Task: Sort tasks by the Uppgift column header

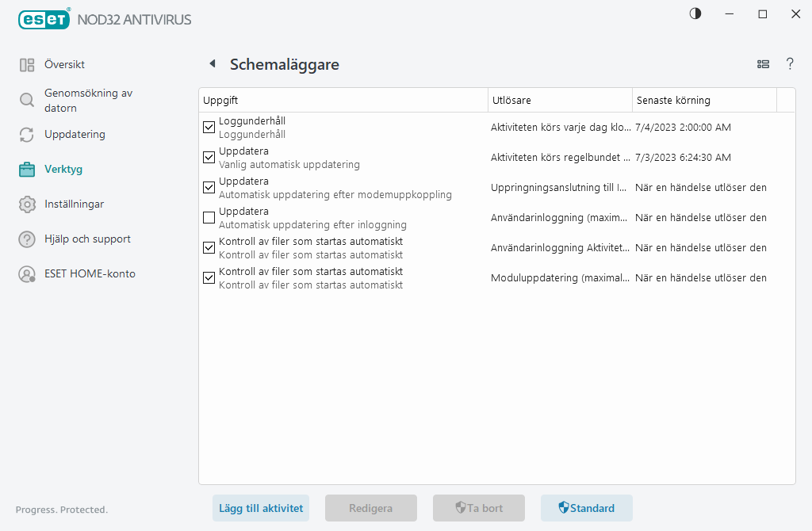Action: pos(343,100)
